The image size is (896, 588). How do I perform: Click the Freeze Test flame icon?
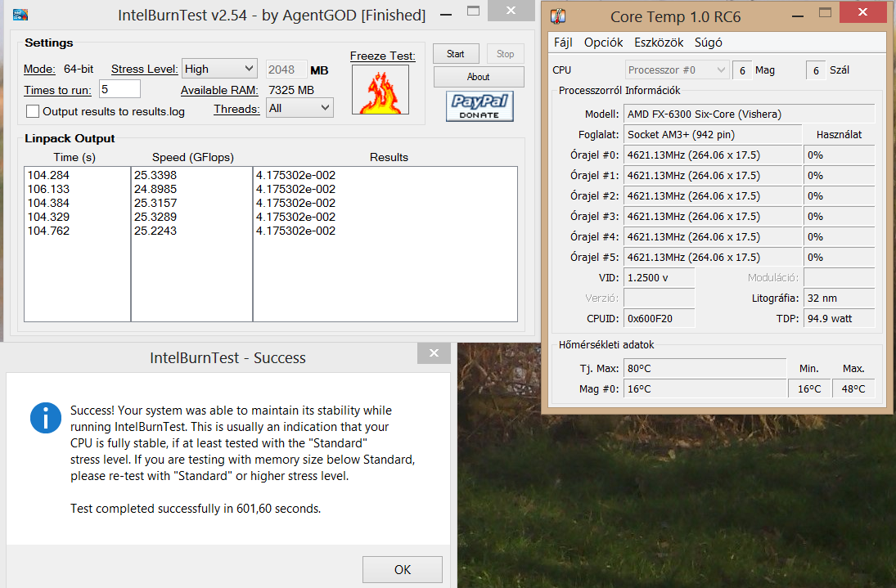click(380, 90)
